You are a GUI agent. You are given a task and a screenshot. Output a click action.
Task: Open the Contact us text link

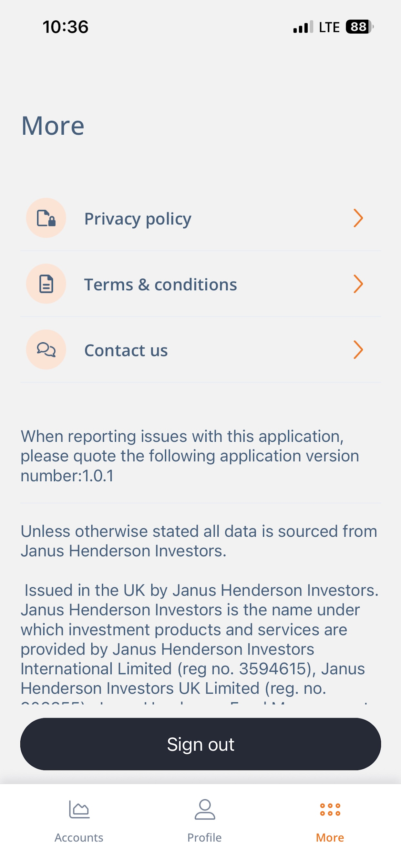(126, 350)
